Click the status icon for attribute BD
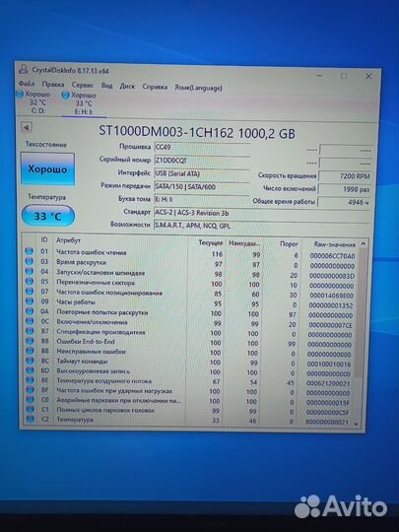399x532 pixels. pos(31,370)
